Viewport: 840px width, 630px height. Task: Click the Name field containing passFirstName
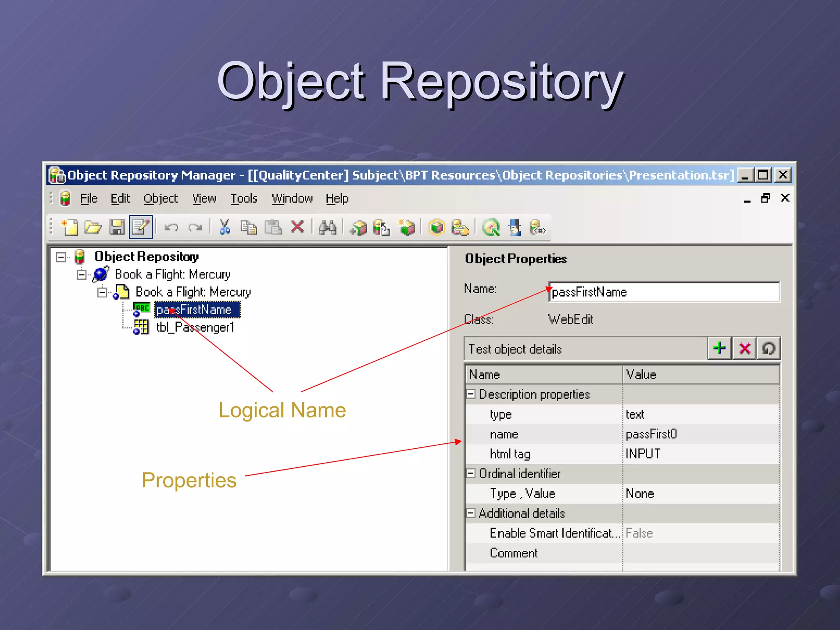point(664,292)
